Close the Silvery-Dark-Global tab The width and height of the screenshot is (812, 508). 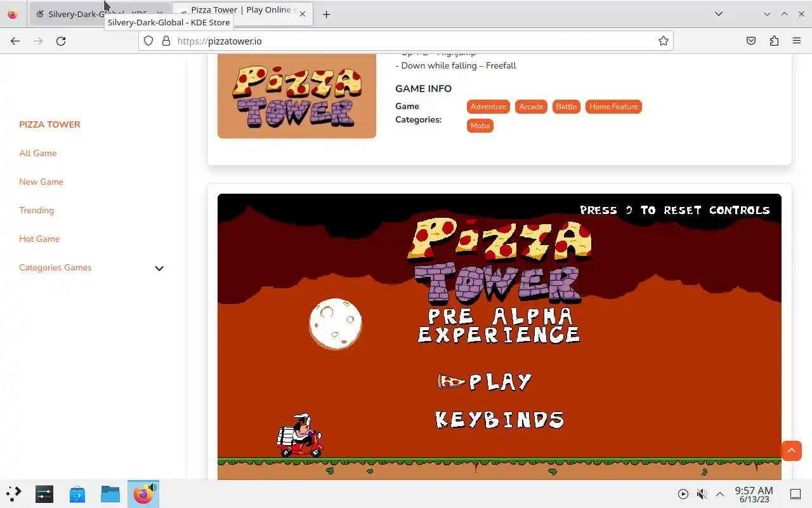160,14
